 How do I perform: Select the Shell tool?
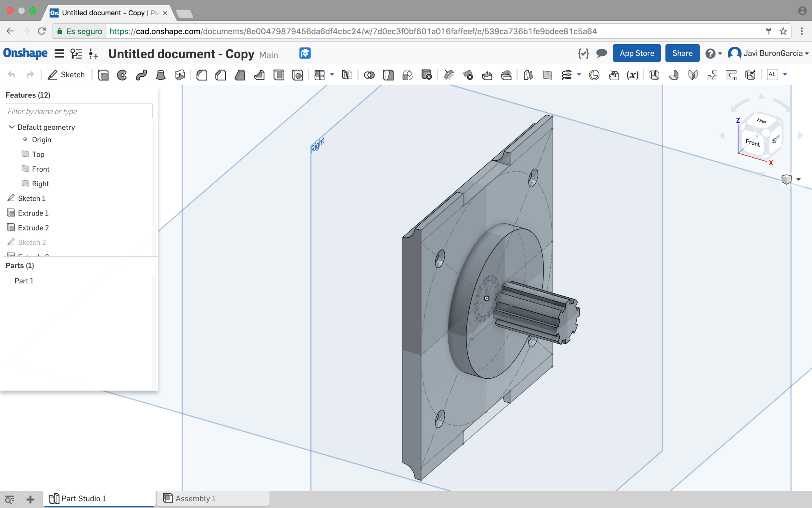pos(279,74)
